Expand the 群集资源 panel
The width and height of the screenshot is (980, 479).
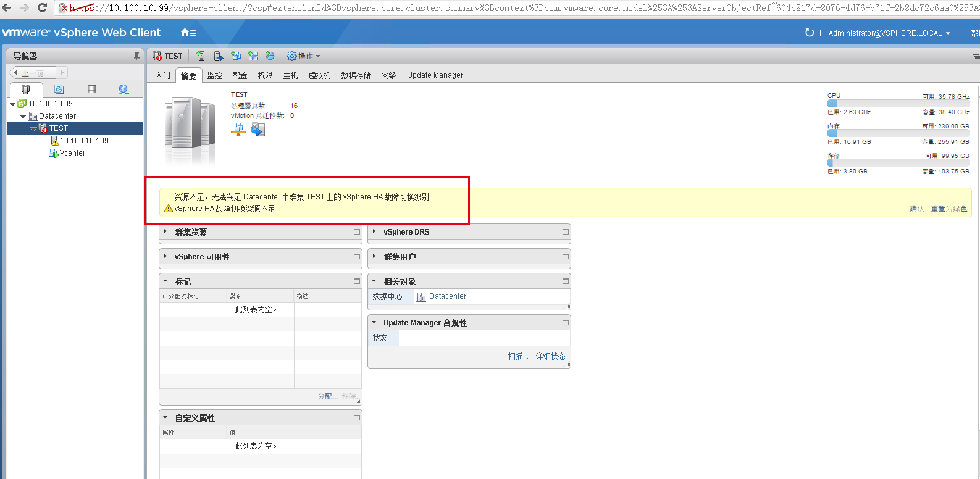pos(165,232)
